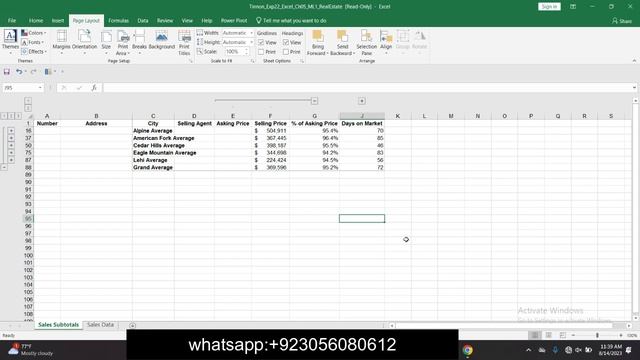Viewport: 640px width, 360px height.
Task: Open the weather widget in taskbar
Action: pos(31,349)
